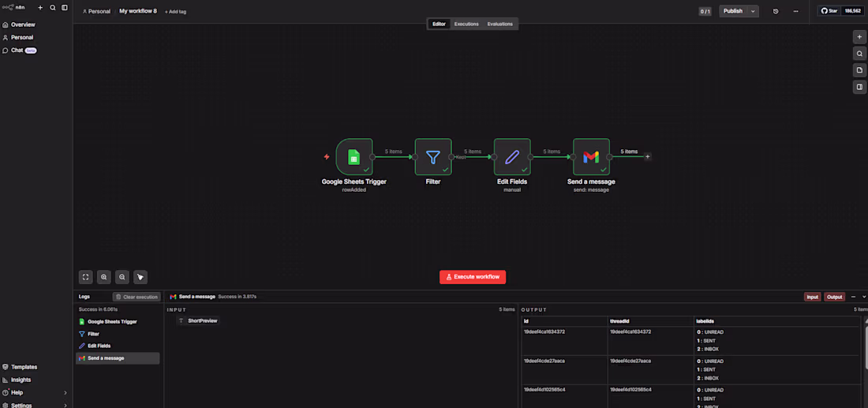868x408 pixels.
Task: Add a sticky note to the canvas
Action: (859, 70)
